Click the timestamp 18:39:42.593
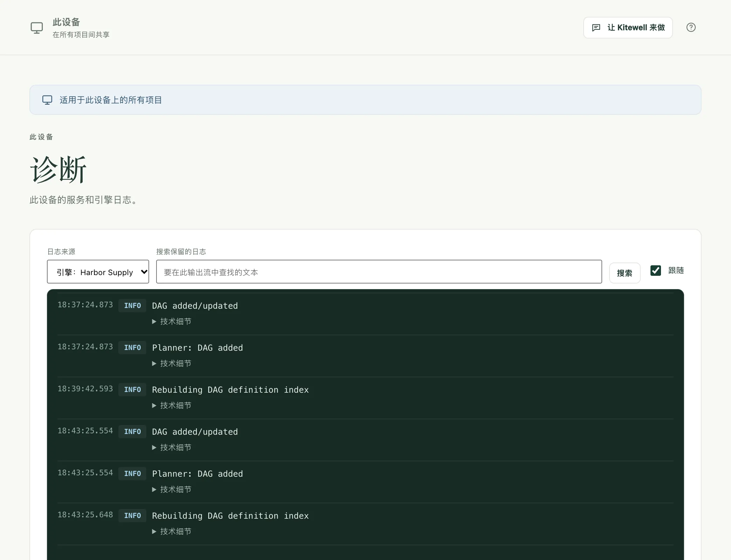 point(85,389)
